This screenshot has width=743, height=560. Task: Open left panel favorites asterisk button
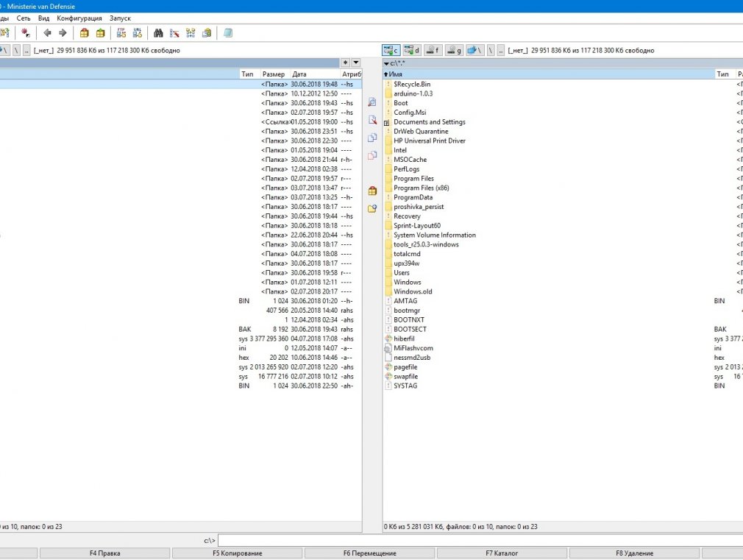pyautogui.click(x=345, y=63)
